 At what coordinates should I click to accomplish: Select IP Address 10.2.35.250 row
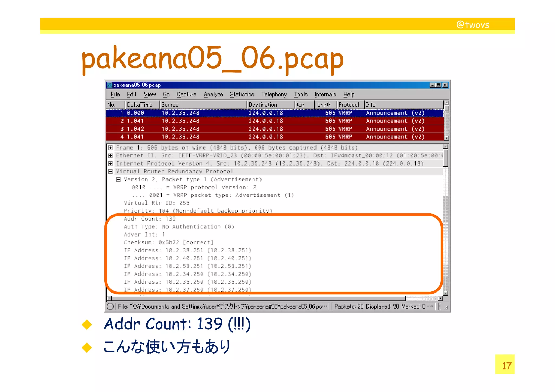[188, 282]
